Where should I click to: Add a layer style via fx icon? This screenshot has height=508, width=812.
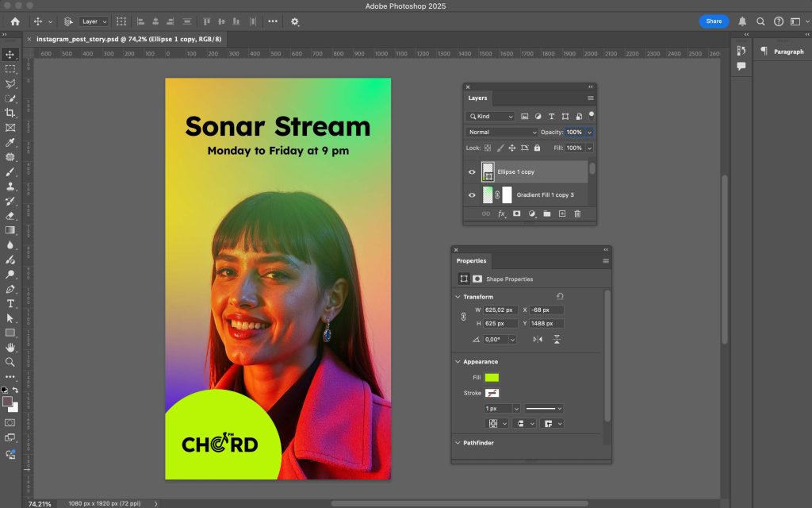coord(501,214)
